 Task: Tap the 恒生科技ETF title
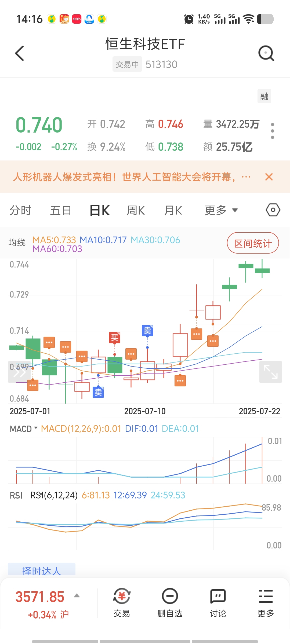click(145, 44)
